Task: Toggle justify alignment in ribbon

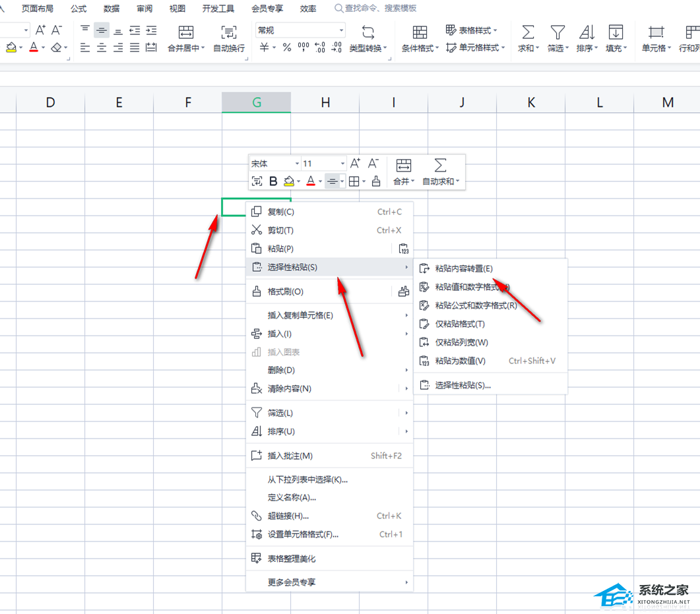Action: coord(135,47)
